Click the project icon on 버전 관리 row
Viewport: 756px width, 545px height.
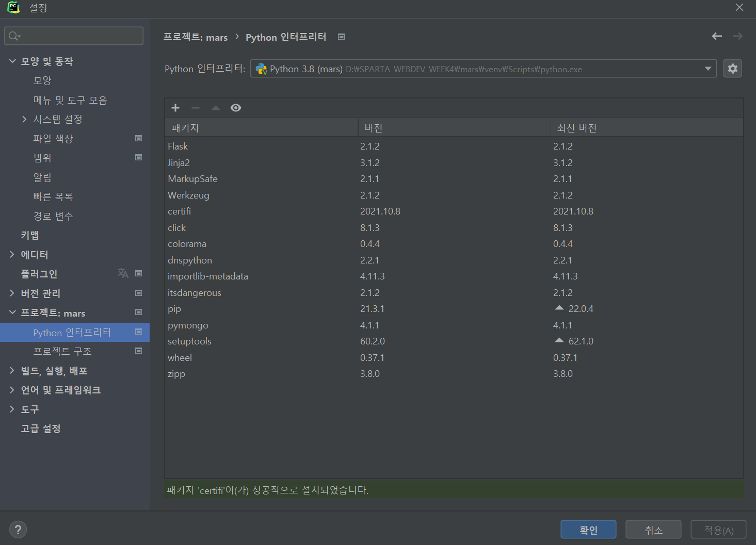point(138,293)
